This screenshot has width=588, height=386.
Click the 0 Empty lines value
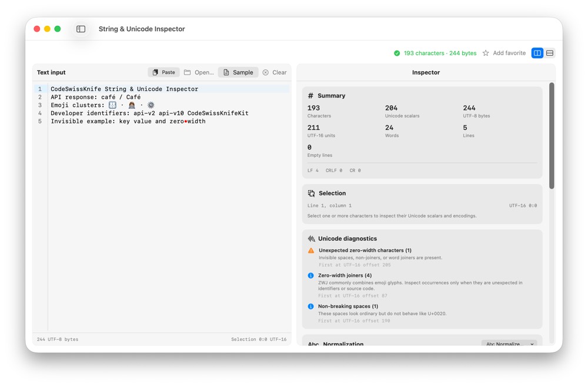[309, 147]
